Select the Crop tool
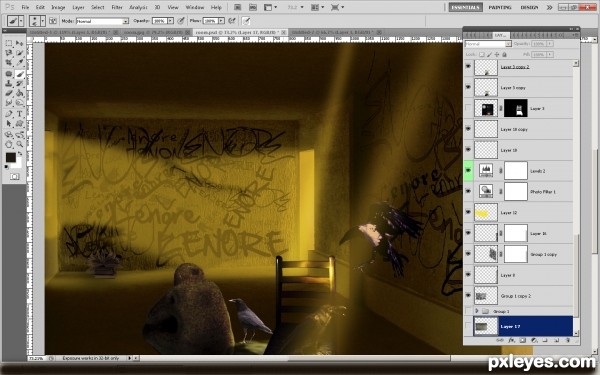Image resolution: width=600 pixels, height=375 pixels. [x=9, y=62]
